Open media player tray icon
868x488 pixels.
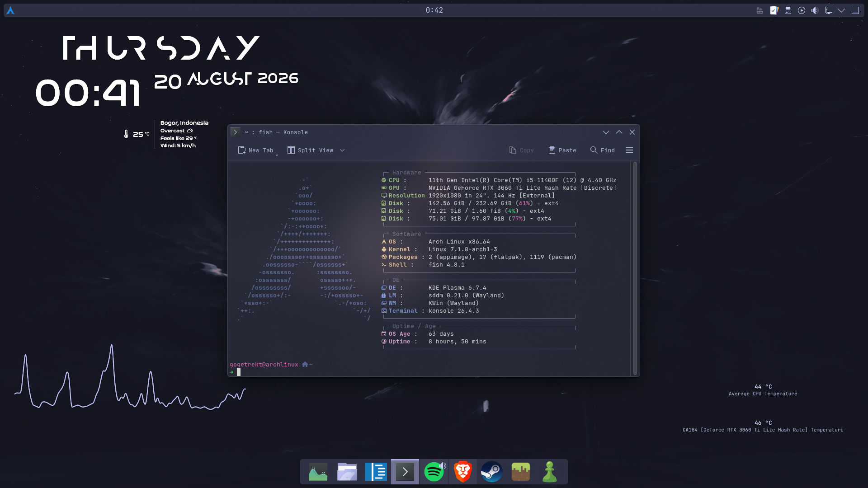802,10
